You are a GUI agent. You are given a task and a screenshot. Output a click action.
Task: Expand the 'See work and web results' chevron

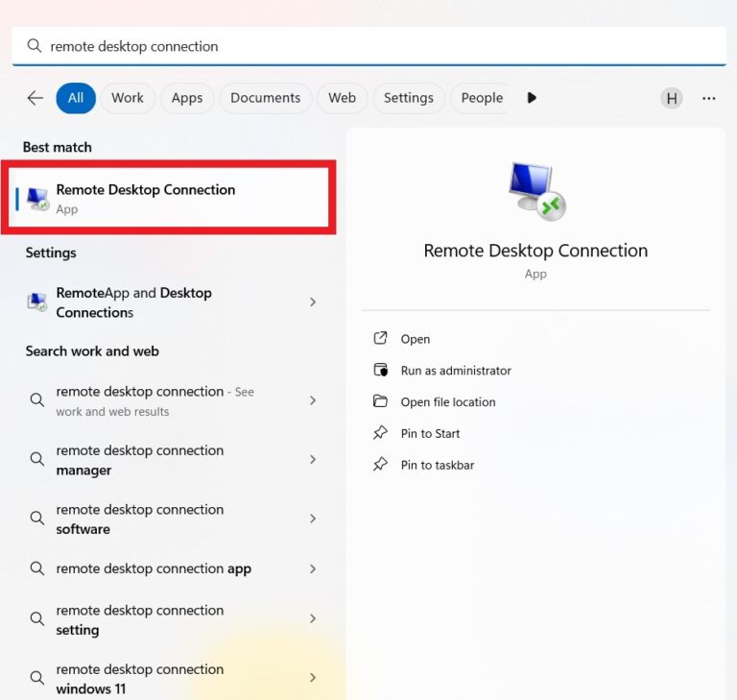(313, 400)
